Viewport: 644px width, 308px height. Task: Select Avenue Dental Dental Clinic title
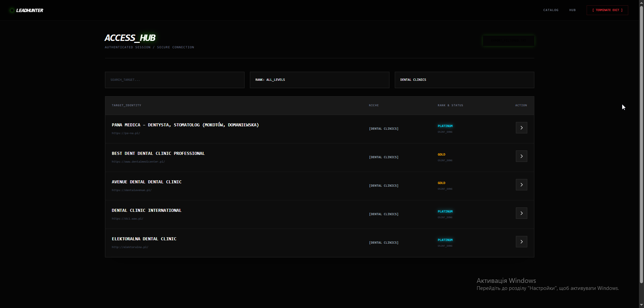pyautogui.click(x=147, y=182)
